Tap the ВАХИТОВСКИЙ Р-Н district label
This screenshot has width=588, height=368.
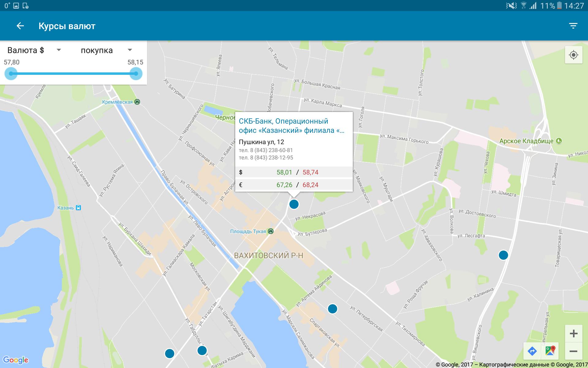269,255
